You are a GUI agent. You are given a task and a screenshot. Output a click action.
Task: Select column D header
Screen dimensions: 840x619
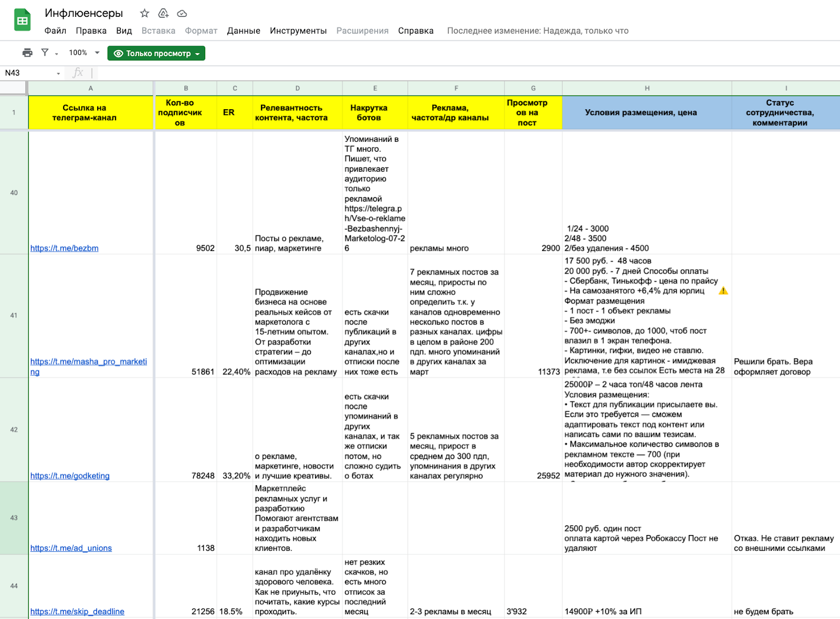pos(298,88)
